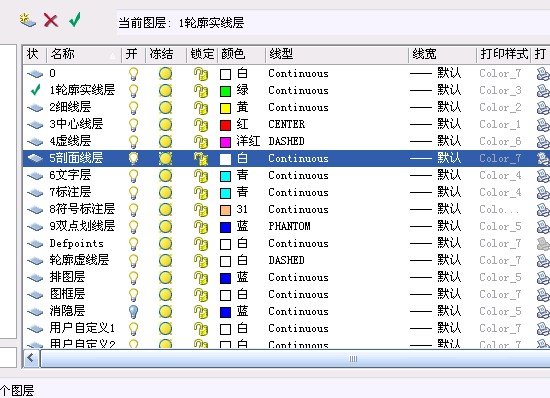Click green color swatch of 1轮廓实线层
Viewport: 550px width, 398px height.
click(x=225, y=91)
